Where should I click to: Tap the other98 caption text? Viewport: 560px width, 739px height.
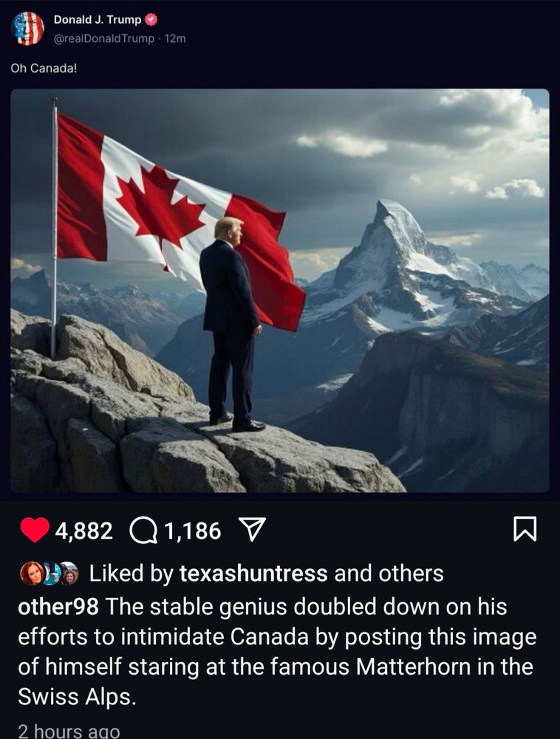click(x=277, y=651)
